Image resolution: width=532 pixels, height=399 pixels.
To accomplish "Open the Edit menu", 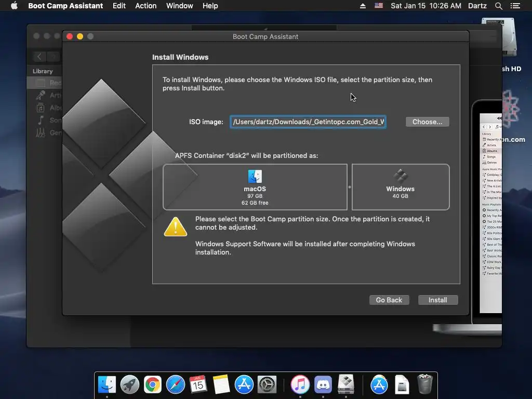I will tap(119, 6).
